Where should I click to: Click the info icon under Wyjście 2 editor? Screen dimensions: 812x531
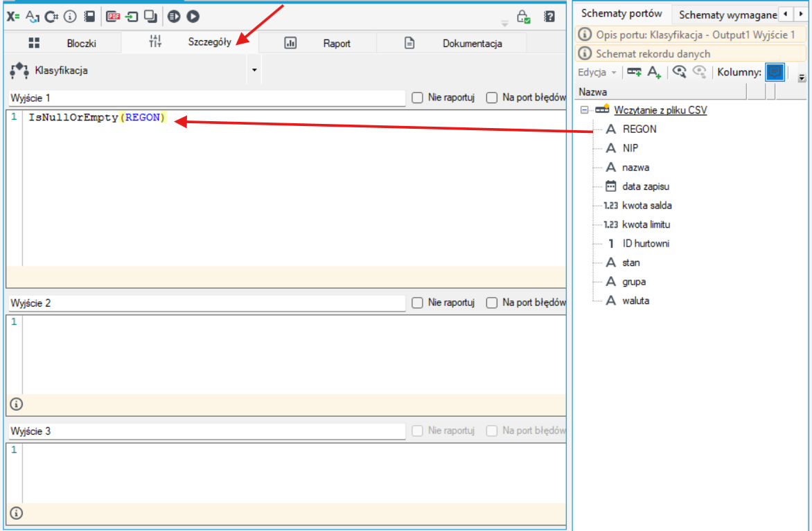tap(17, 404)
